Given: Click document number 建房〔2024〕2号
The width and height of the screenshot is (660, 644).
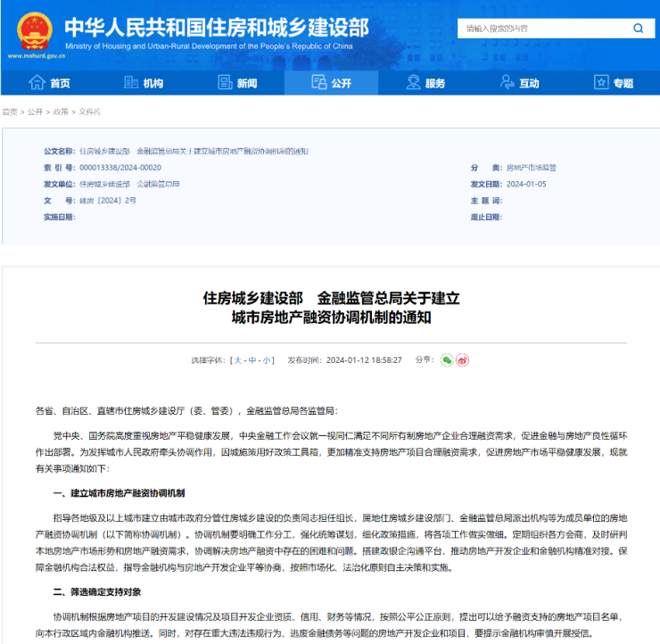Looking at the screenshot, I should click(108, 201).
